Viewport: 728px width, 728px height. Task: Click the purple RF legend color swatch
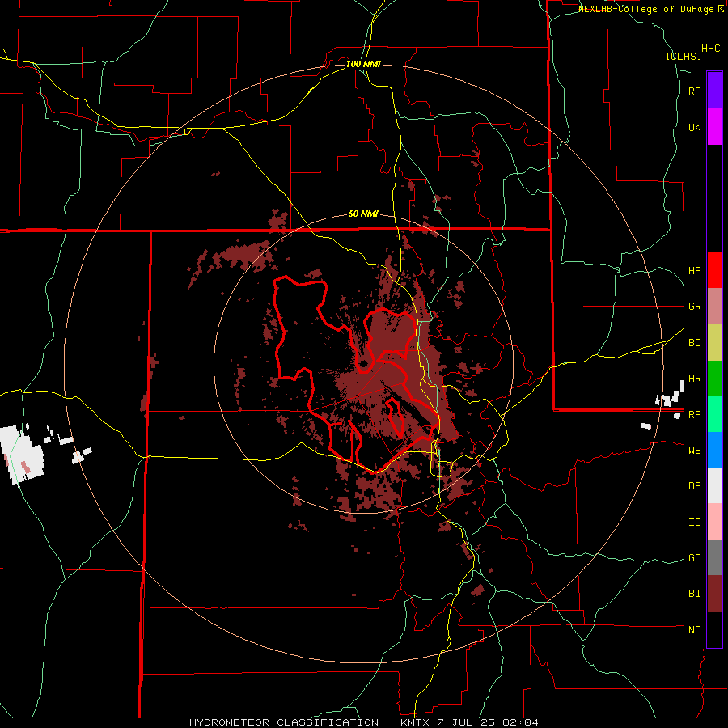point(714,91)
